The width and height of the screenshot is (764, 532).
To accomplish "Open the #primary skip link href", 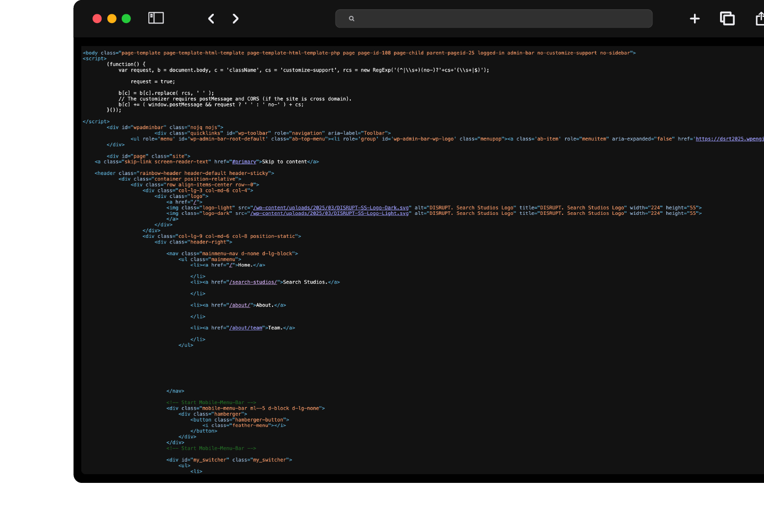I will point(244,162).
